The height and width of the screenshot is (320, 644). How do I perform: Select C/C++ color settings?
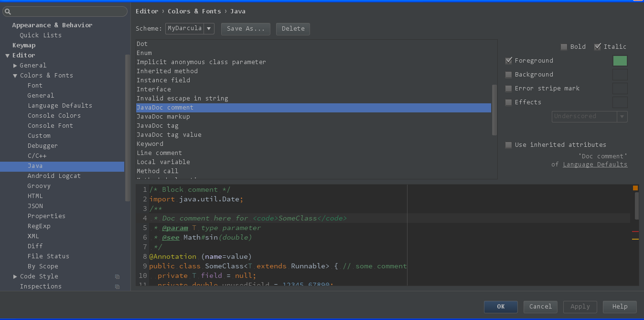pos(37,156)
